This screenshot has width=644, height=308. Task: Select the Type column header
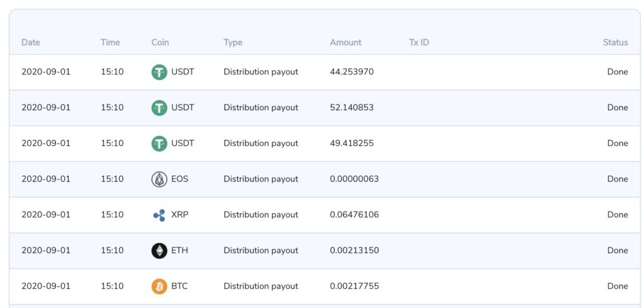(x=233, y=42)
